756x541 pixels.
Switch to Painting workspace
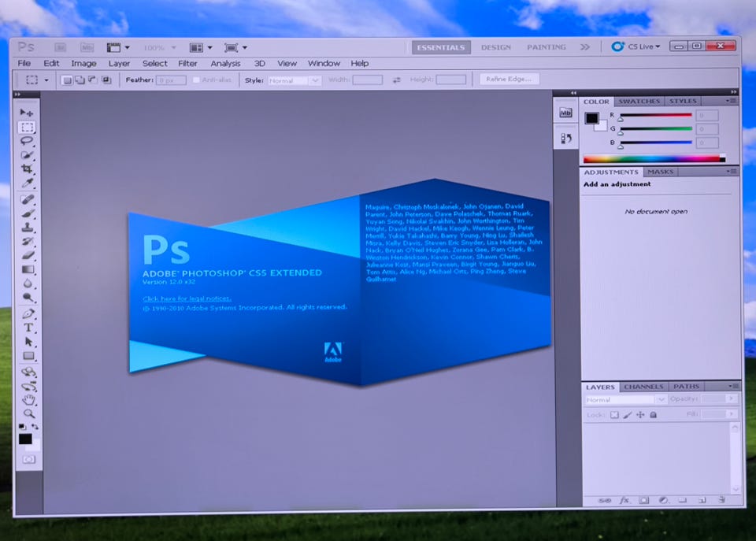point(547,46)
